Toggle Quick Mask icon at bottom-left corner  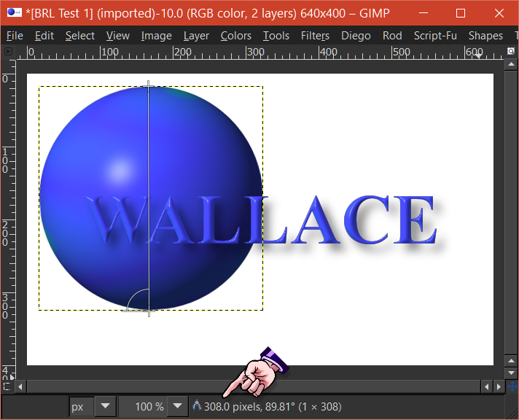tap(7, 386)
